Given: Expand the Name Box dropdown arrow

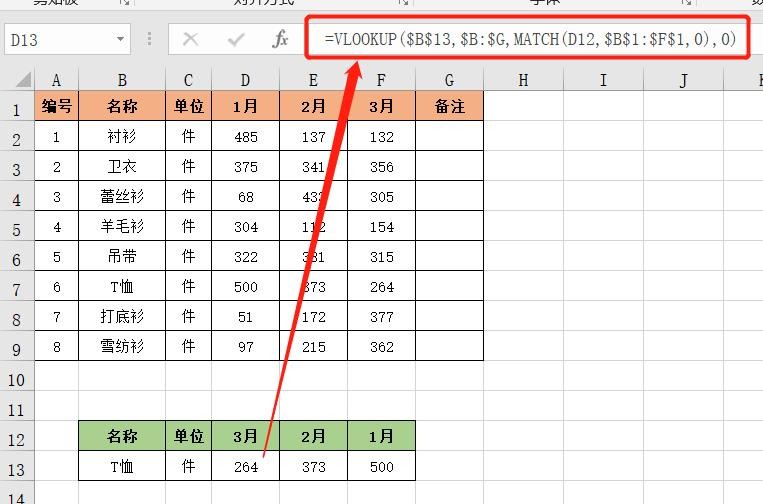Looking at the screenshot, I should click(121, 40).
